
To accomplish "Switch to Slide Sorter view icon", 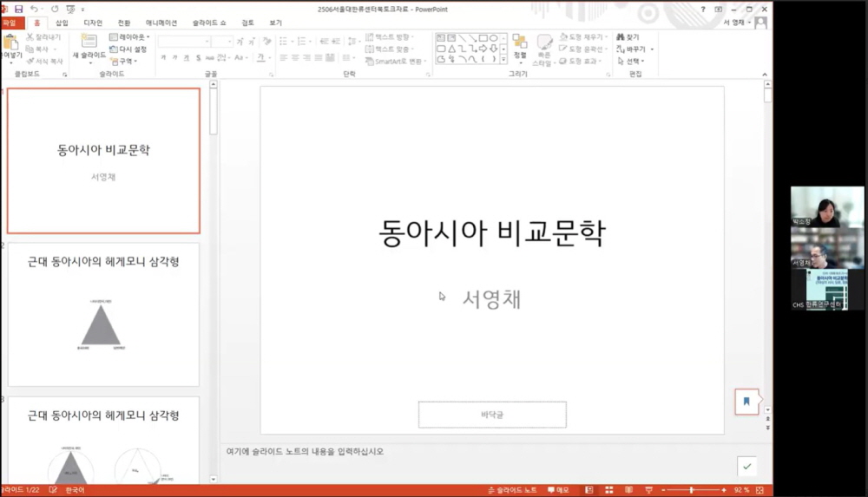I will [x=609, y=490].
